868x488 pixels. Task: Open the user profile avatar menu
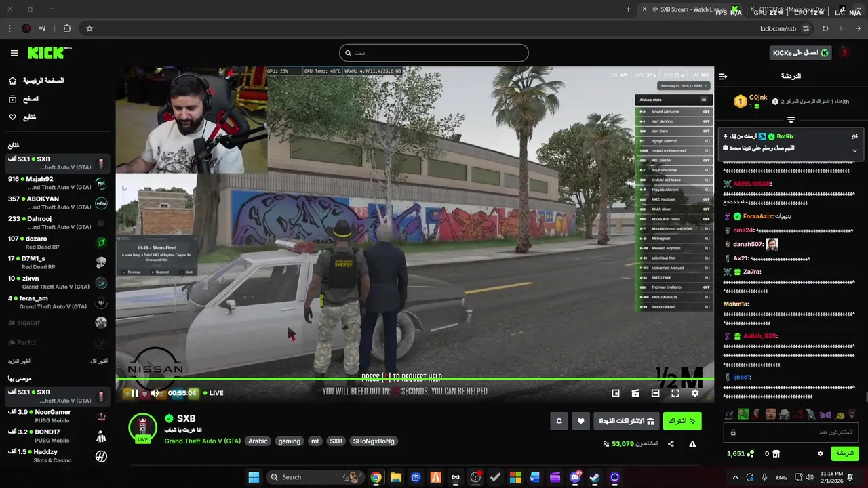click(x=844, y=53)
